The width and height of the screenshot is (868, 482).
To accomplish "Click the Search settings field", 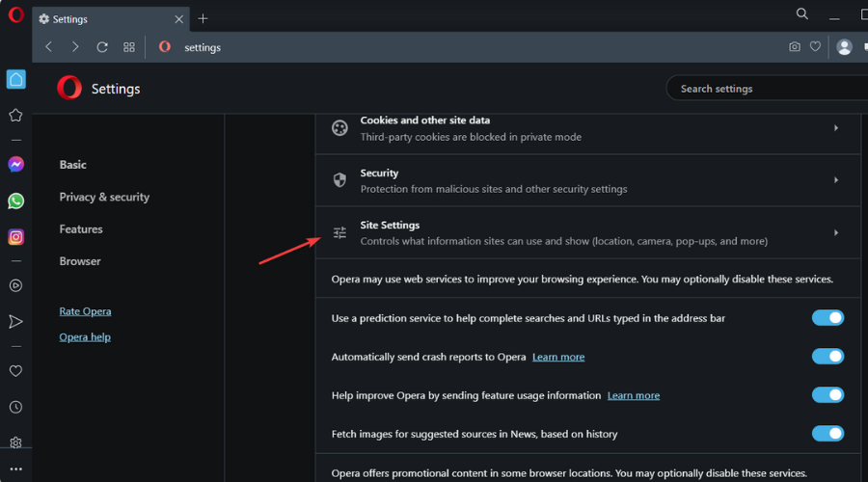I will 767,89.
